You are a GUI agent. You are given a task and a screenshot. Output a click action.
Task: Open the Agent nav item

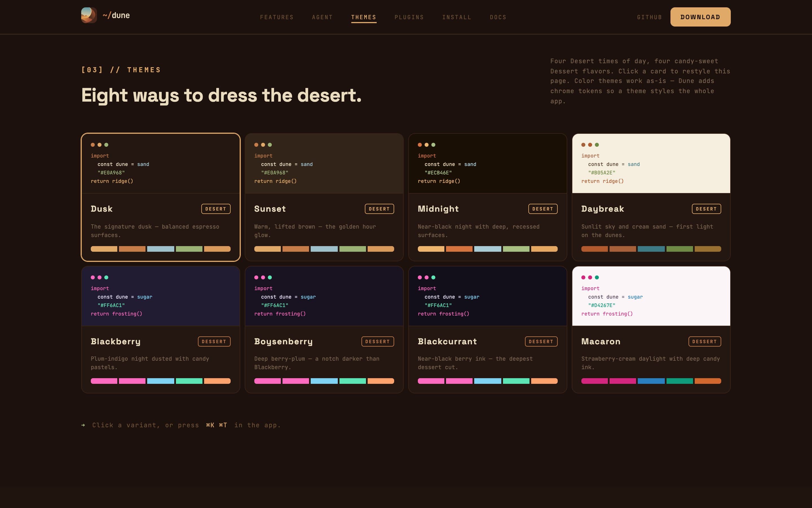click(322, 17)
